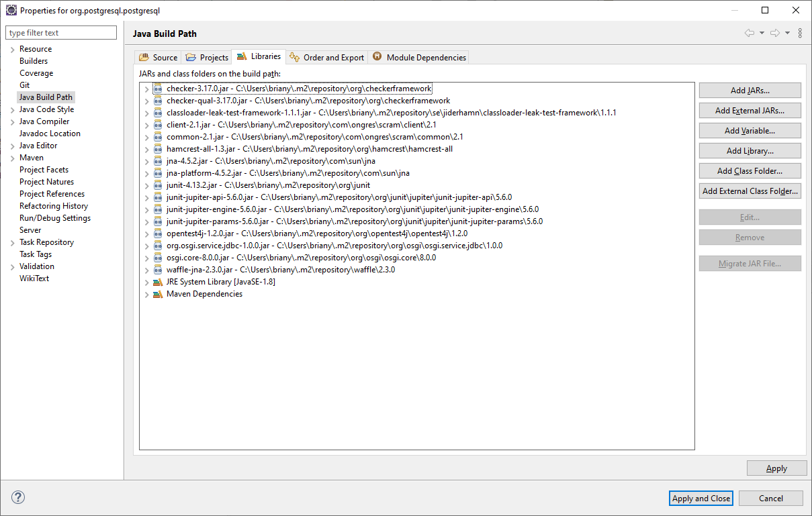Click the type filter text field
Image resolution: width=812 pixels, height=516 pixels.
(61, 33)
